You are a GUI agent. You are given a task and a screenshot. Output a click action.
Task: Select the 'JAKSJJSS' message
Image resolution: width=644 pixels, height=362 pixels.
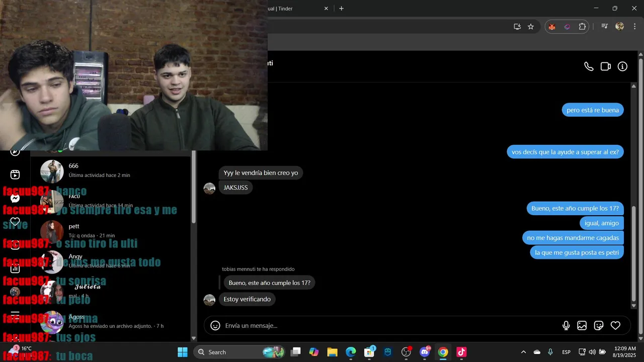click(235, 188)
